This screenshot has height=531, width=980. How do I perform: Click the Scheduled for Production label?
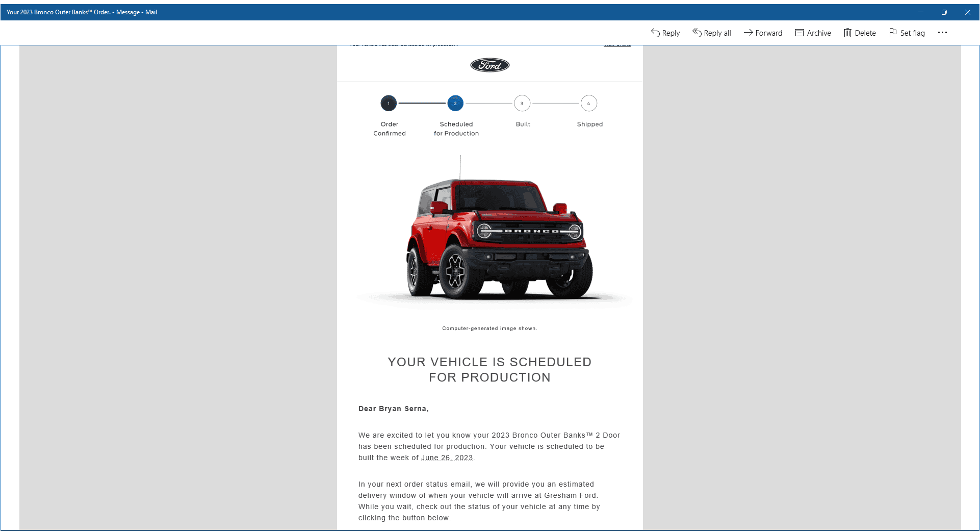point(456,129)
